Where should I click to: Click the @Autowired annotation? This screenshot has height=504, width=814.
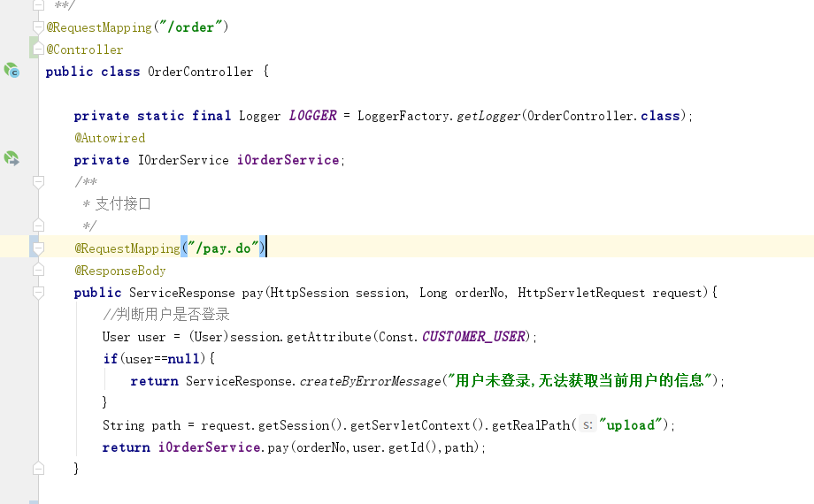click(x=110, y=138)
